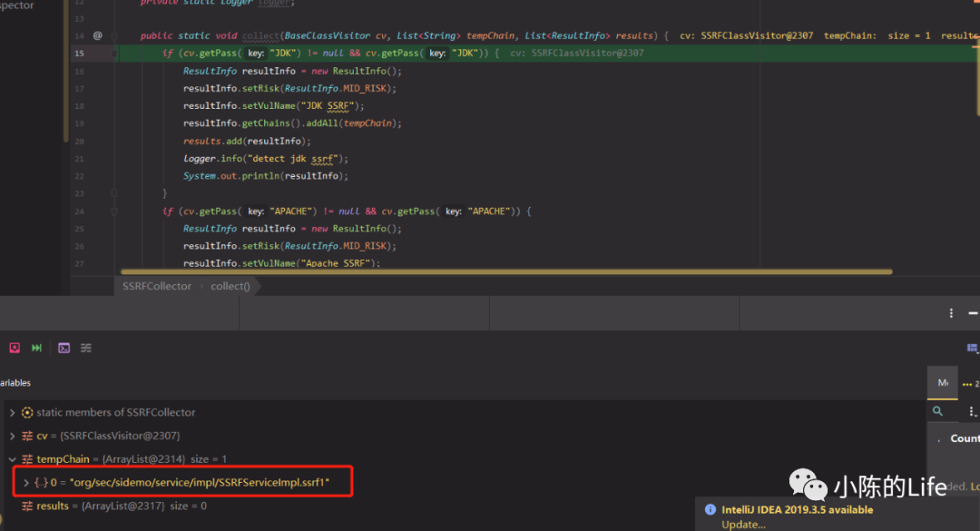
Task: Minimize the debug tool window
Action: point(973,313)
